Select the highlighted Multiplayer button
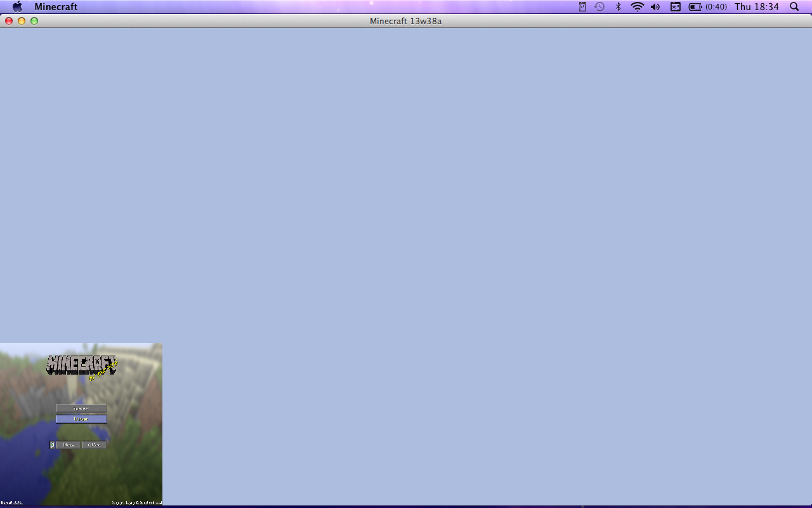 [81, 419]
